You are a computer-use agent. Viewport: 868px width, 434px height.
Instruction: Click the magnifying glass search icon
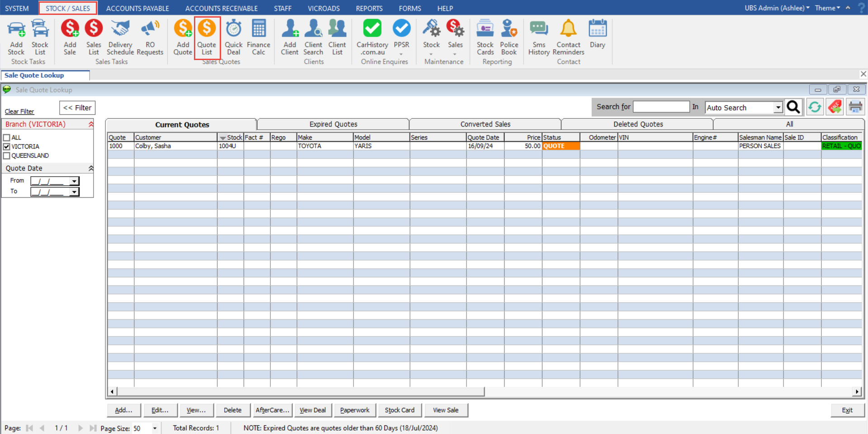pos(793,107)
